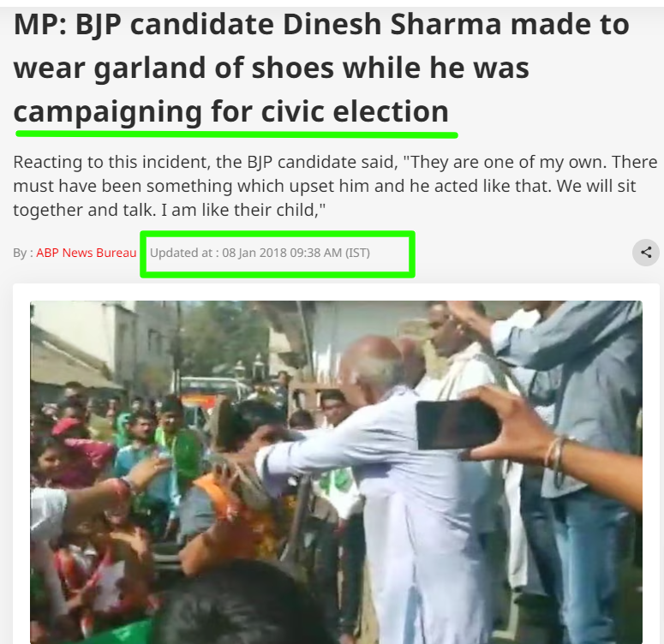The width and height of the screenshot is (664, 644).
Task: Click the black smartphone held up in the photo
Action: click(x=458, y=425)
